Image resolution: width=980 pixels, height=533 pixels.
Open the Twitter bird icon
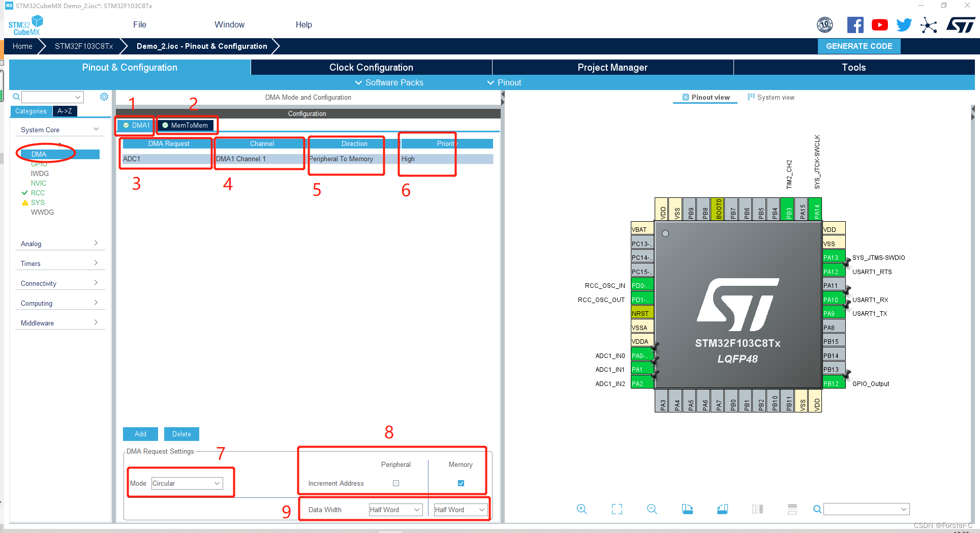pos(904,25)
